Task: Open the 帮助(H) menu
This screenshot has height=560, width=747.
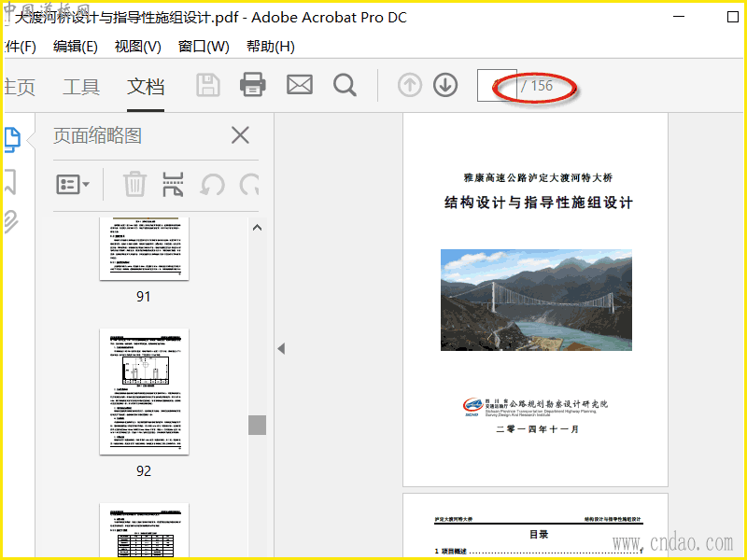Action: pyautogui.click(x=271, y=47)
